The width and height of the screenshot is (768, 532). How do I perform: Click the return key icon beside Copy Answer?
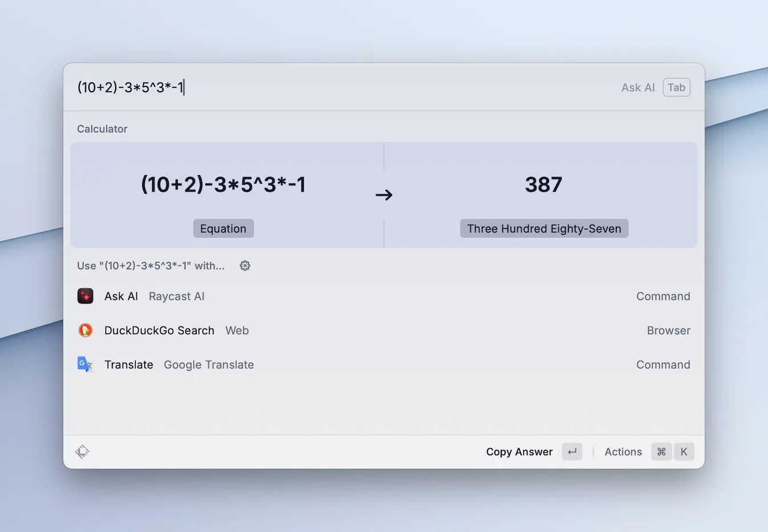click(x=572, y=451)
